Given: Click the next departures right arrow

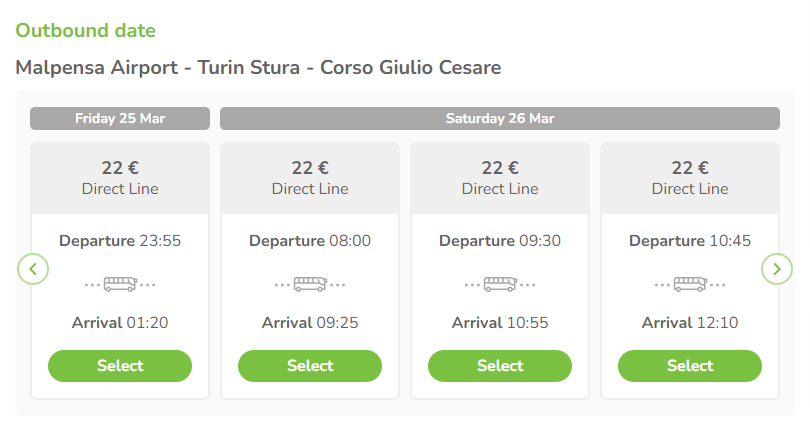Looking at the screenshot, I should (776, 269).
